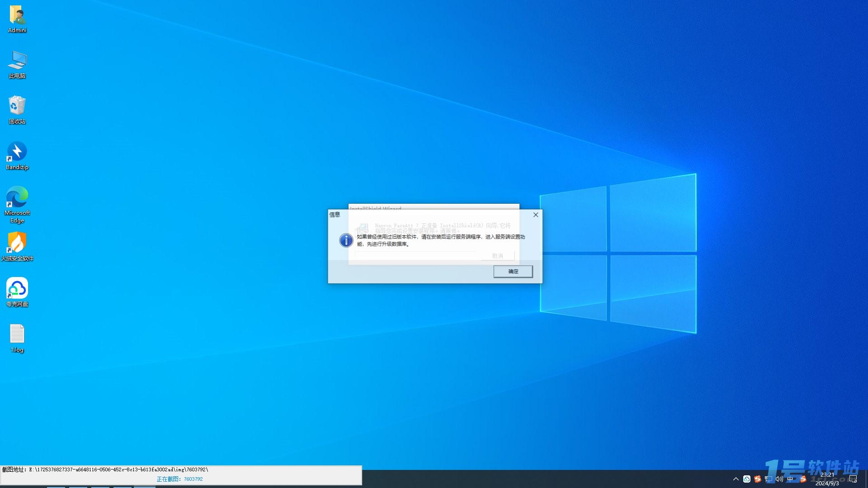The width and height of the screenshot is (868, 488).
Task: Click the dialog message text 如果曾经使用过旧版本软件
Action: [441, 240]
